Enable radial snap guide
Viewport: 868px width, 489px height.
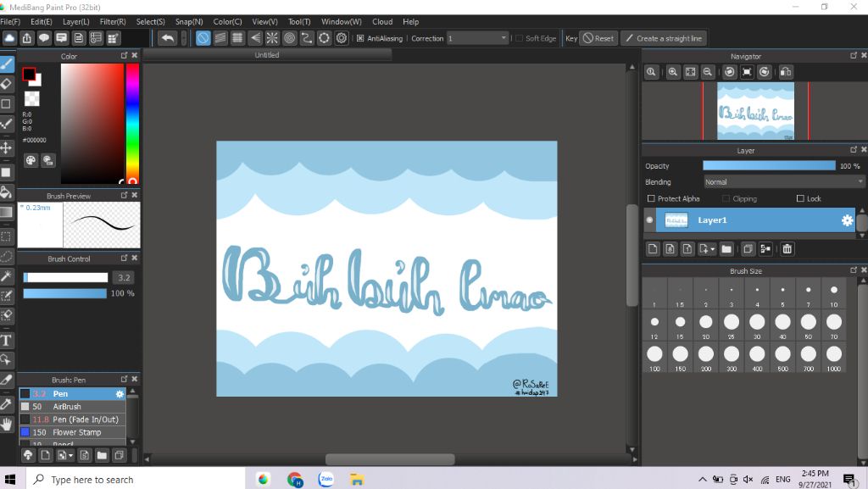[272, 38]
